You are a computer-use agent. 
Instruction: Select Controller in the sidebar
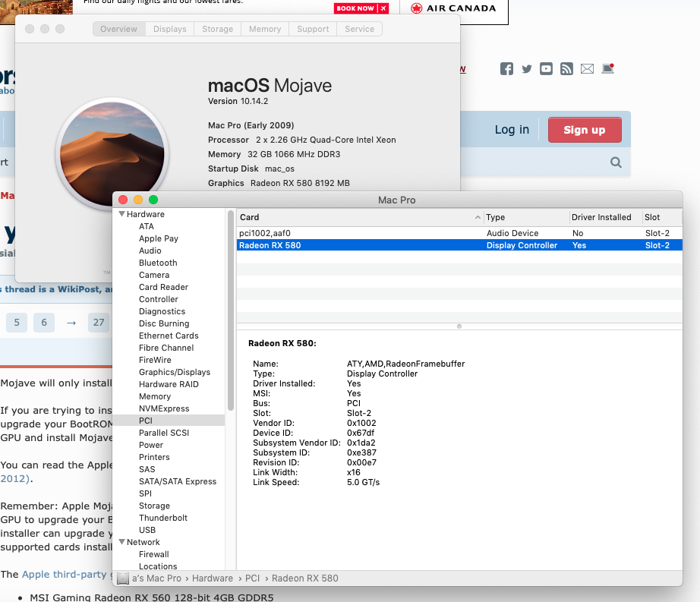coord(159,299)
